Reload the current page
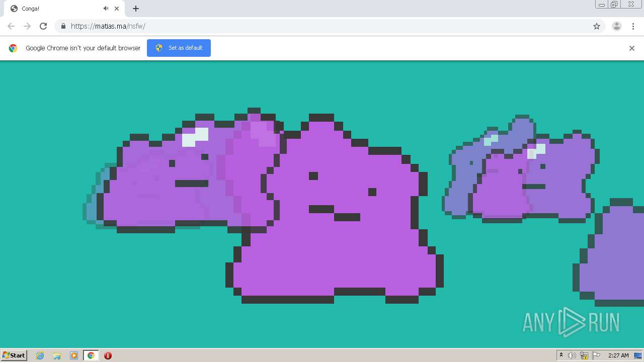 pyautogui.click(x=43, y=26)
